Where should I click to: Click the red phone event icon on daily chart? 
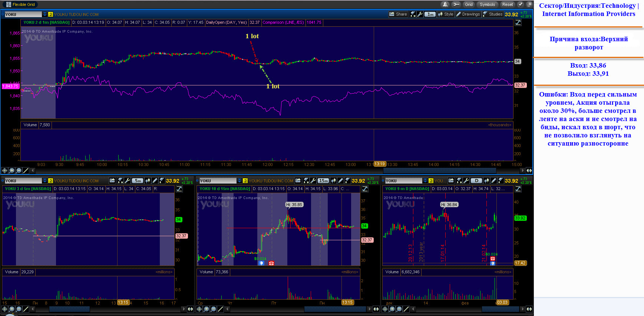point(492,258)
